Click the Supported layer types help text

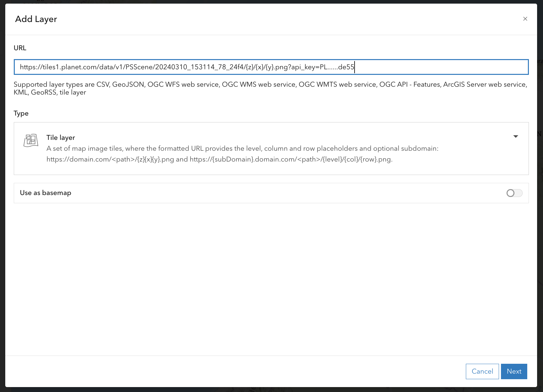[x=271, y=88]
